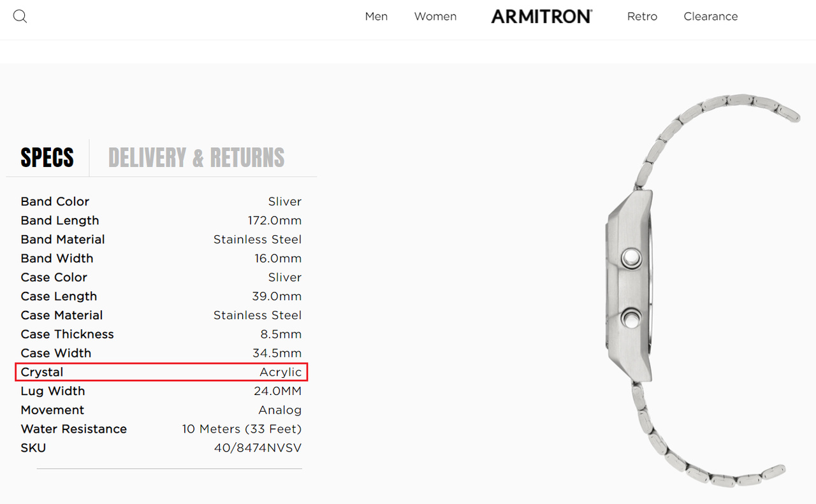Screen dimensions: 816x504
Task: Open the Women menu
Action: tap(435, 17)
